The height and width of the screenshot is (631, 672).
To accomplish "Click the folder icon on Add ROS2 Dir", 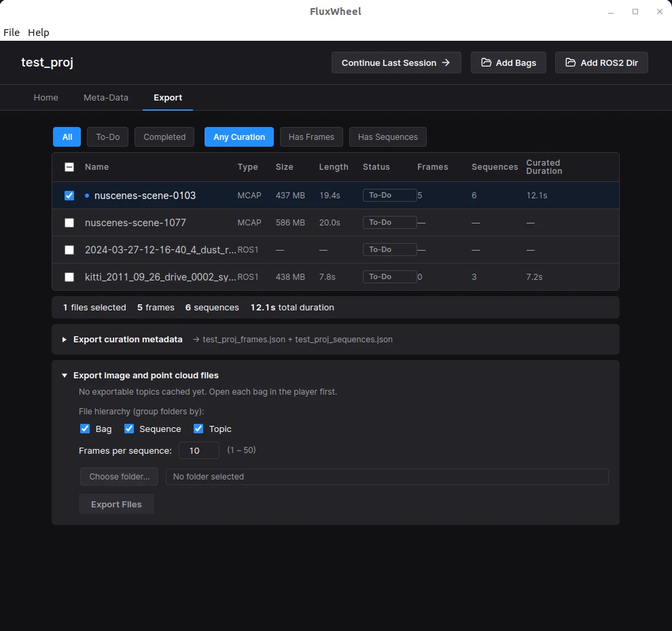I will point(571,62).
